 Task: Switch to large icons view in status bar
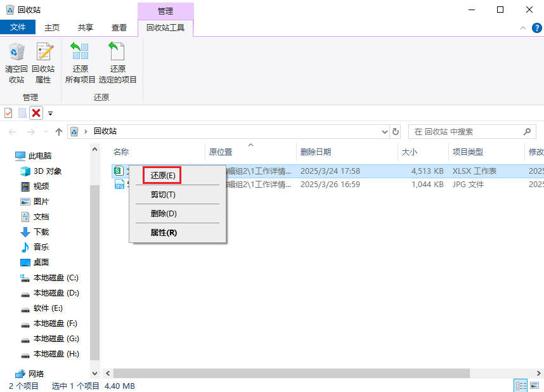[535, 386]
